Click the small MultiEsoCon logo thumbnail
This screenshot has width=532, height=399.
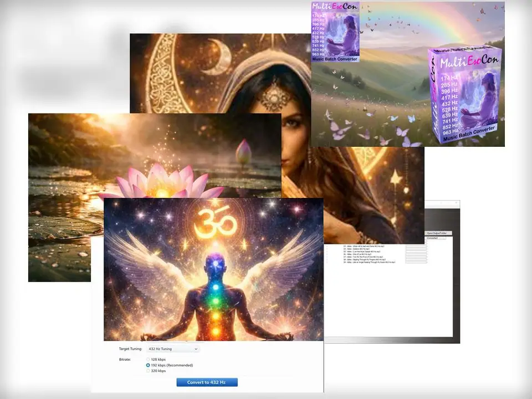click(336, 32)
